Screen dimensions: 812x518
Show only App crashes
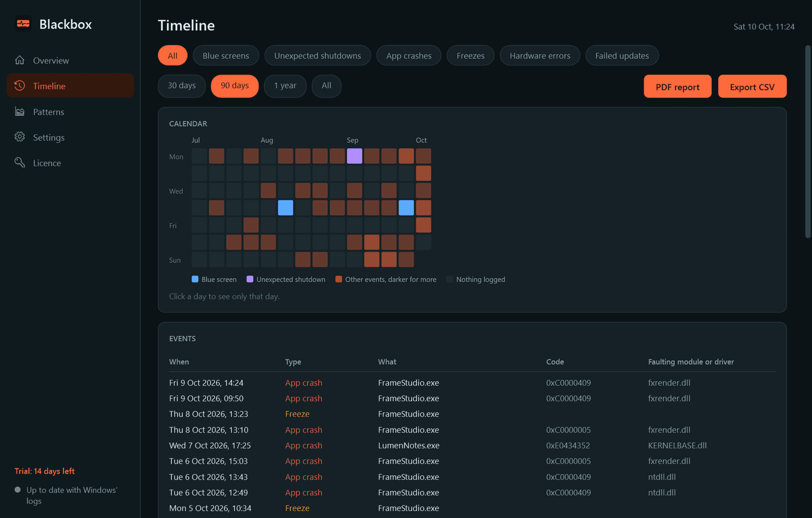[409, 56]
